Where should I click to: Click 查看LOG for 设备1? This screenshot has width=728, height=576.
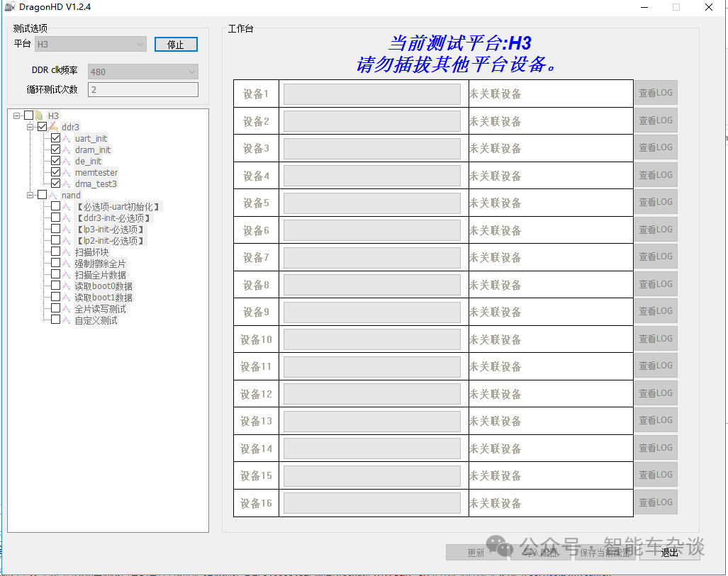[656, 93]
